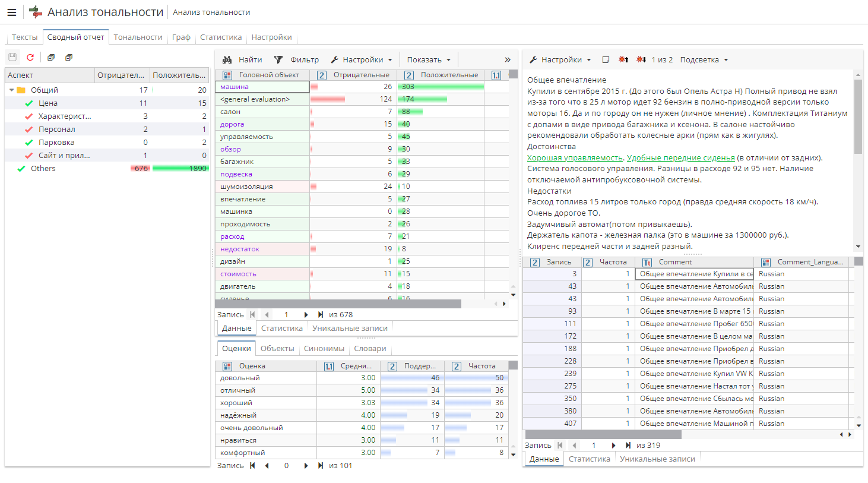Click the sentiment analysis app logo

coord(36,12)
